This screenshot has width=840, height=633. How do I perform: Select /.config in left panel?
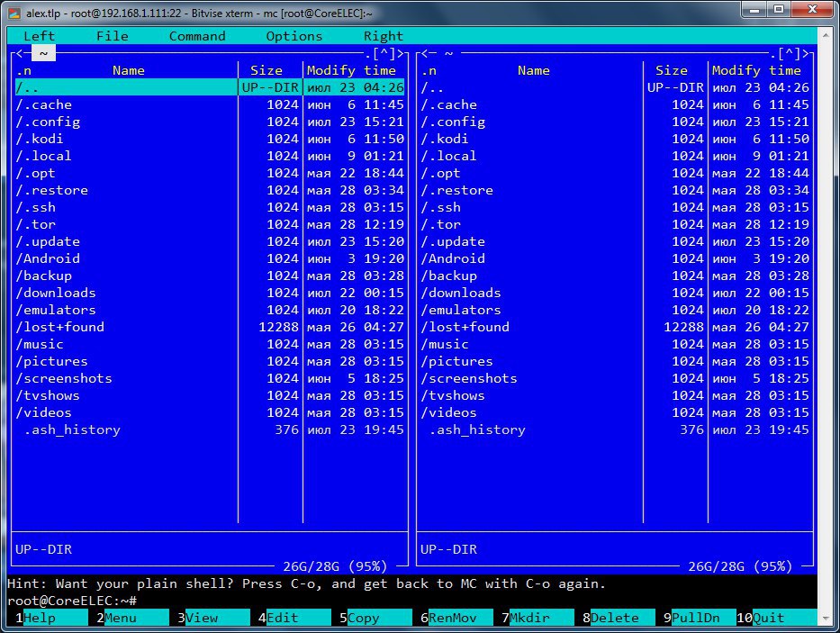point(210,122)
